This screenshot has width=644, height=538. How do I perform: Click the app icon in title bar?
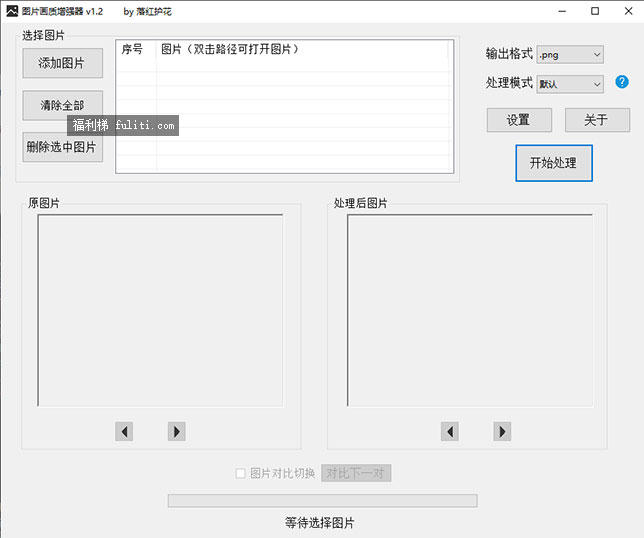[x=11, y=11]
